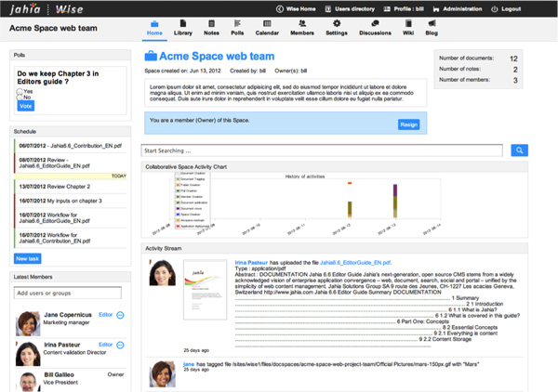Select Yes option in poll
The height and width of the screenshot is (392, 558).
tap(20, 91)
